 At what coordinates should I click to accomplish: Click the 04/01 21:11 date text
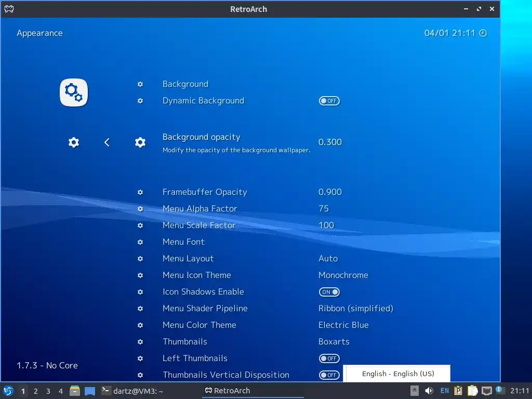point(449,33)
